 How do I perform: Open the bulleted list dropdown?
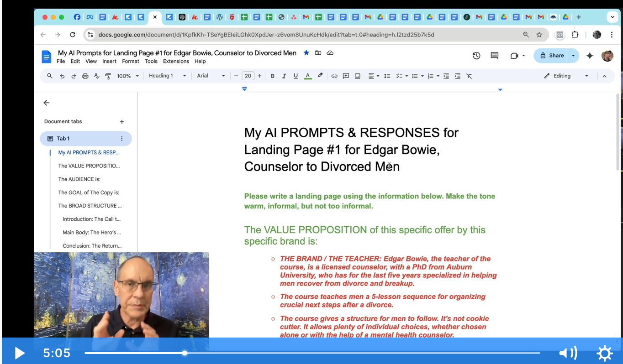tap(417, 76)
